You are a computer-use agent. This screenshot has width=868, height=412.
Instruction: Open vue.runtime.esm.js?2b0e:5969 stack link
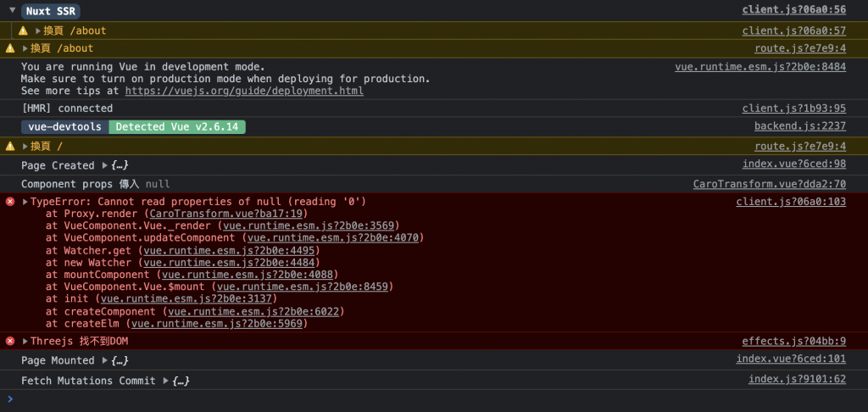(216, 323)
